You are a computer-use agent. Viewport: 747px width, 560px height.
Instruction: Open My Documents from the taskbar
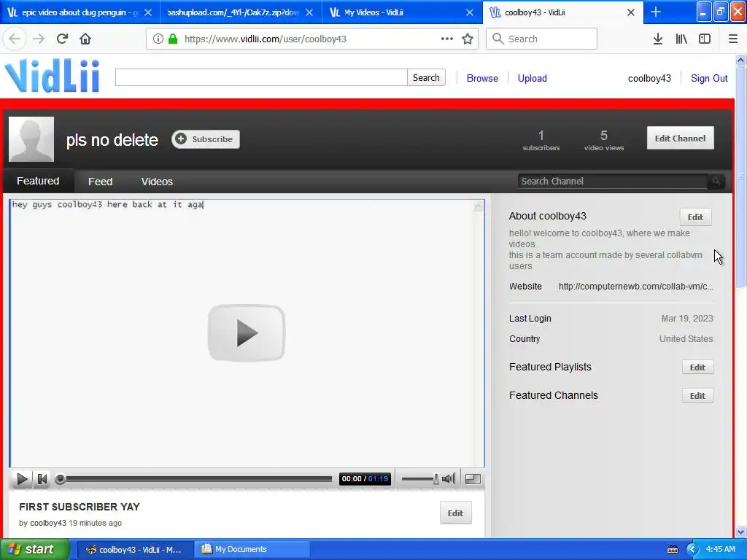(252, 549)
